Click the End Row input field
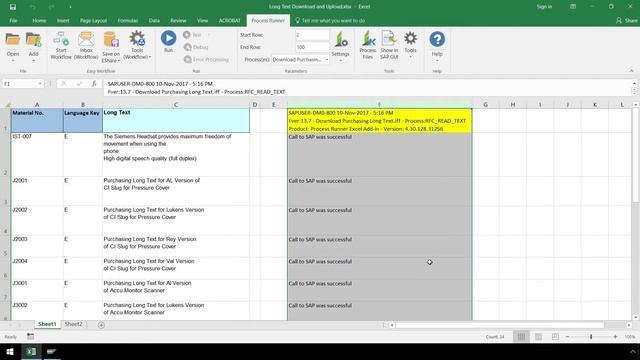The width and height of the screenshot is (640, 360). (x=312, y=47)
